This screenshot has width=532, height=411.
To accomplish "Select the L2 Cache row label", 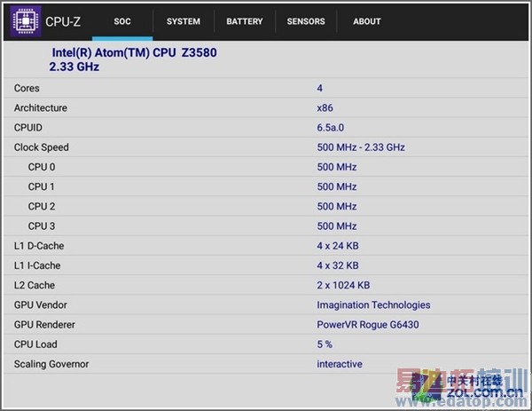I will [35, 285].
